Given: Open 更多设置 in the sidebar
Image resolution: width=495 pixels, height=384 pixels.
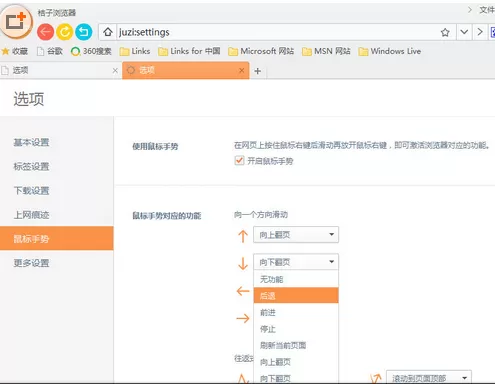Looking at the screenshot, I should [x=31, y=263].
